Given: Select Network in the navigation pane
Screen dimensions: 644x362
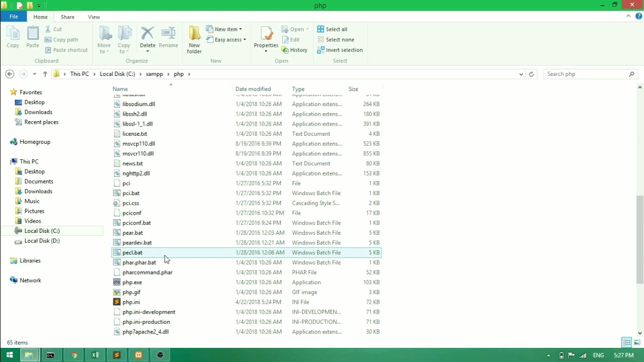Looking at the screenshot, I should click(30, 281).
